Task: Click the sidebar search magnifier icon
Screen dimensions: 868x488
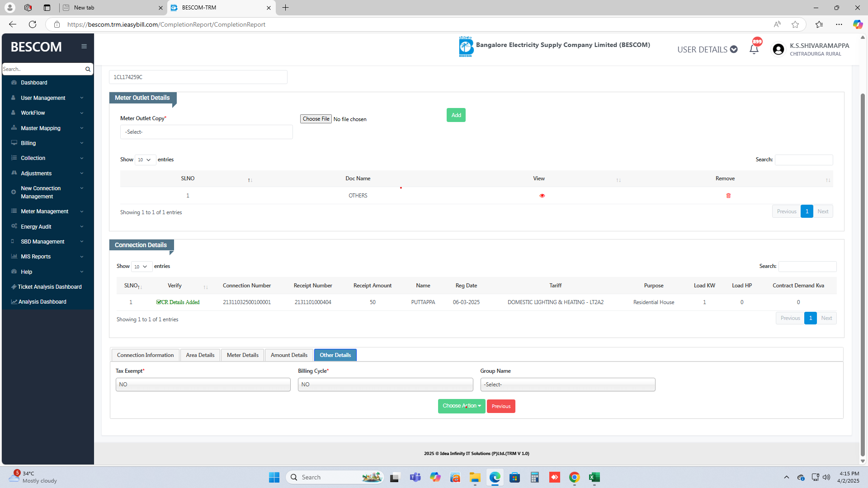Action: click(88, 69)
